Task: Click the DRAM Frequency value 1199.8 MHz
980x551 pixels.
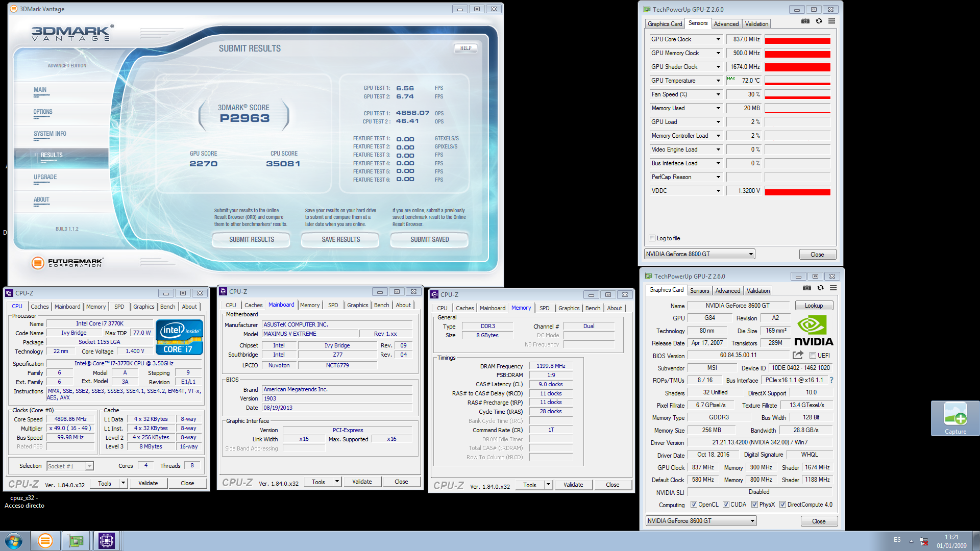Action: [551, 366]
